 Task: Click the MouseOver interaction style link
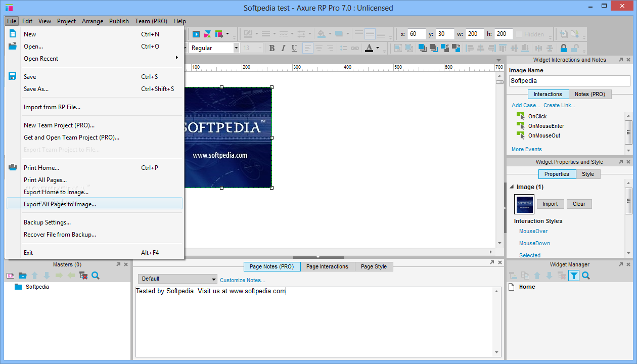point(533,231)
